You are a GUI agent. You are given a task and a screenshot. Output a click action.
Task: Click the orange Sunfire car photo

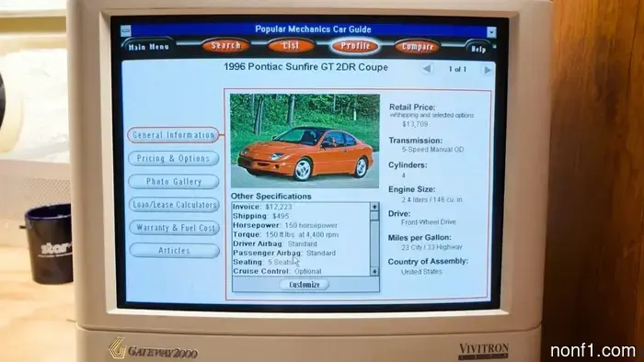pos(305,141)
